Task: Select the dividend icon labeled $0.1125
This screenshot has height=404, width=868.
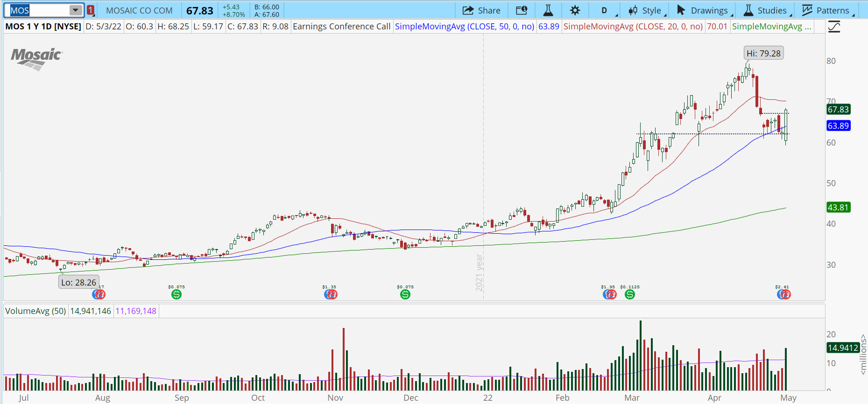Action: [x=630, y=294]
